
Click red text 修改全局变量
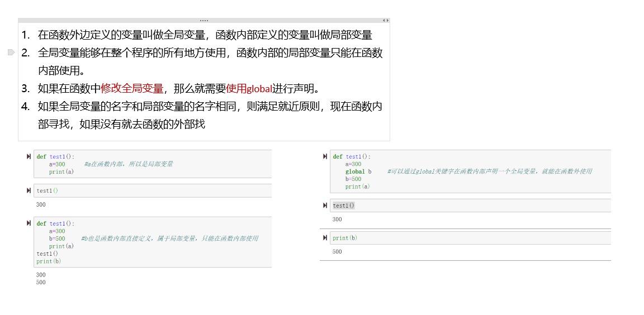coord(132,89)
